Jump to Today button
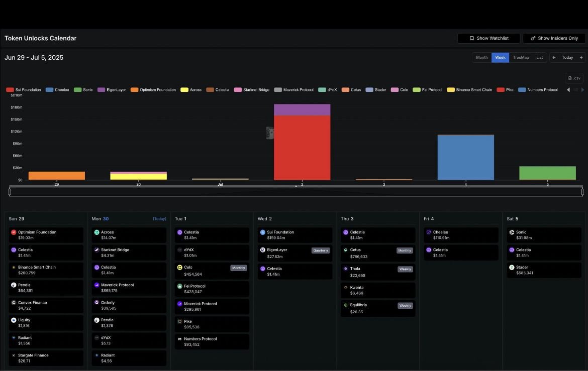 click(567, 57)
